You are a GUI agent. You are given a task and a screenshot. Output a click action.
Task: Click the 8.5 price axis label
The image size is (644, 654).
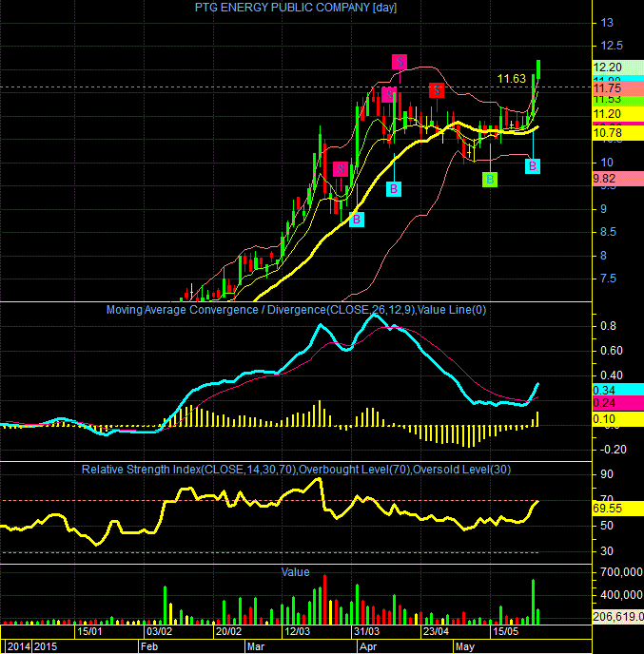[x=608, y=232]
